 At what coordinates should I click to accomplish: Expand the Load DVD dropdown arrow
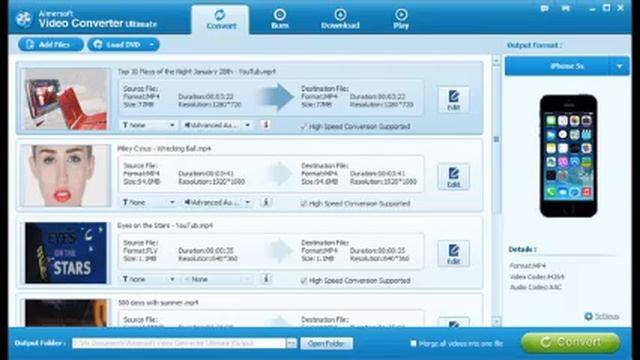152,44
